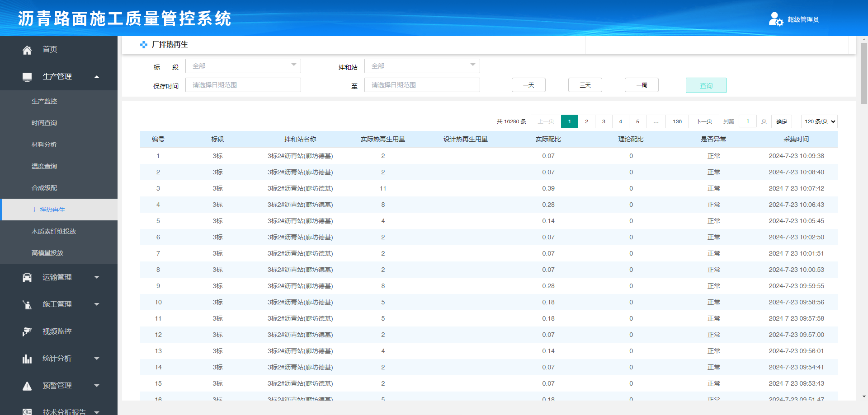Go to page 5
The width and height of the screenshot is (868, 415).
click(x=638, y=121)
